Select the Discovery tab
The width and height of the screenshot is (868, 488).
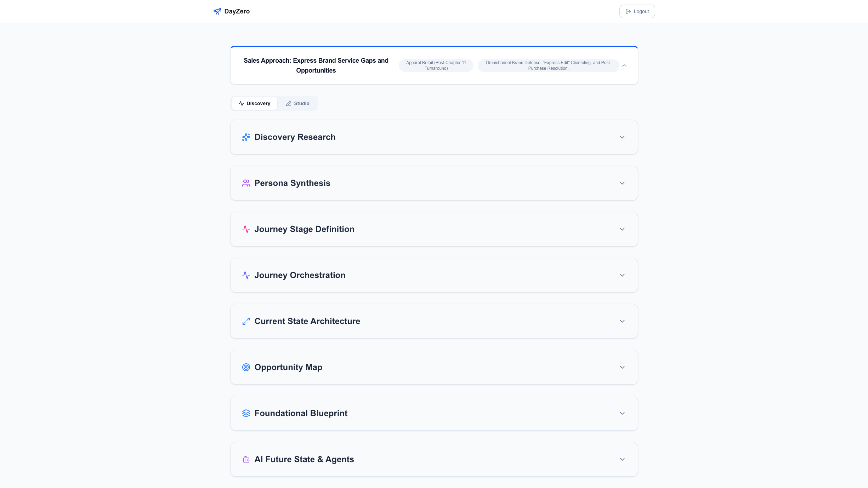254,103
